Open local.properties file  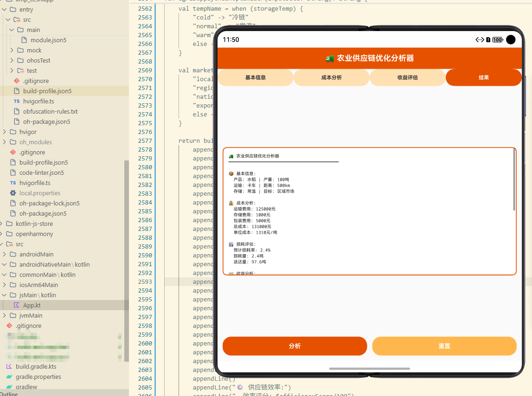tap(40, 193)
